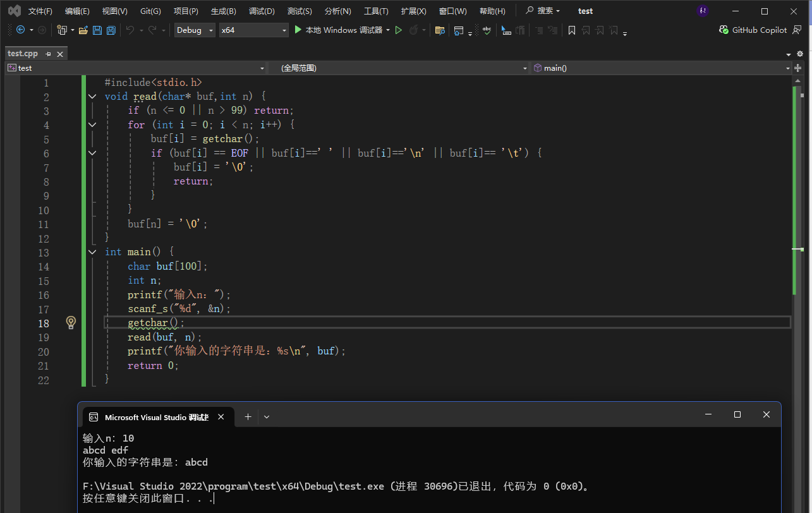Open the global scope (全局范围) dropdown
This screenshot has width=812, height=513.
[x=399, y=68]
